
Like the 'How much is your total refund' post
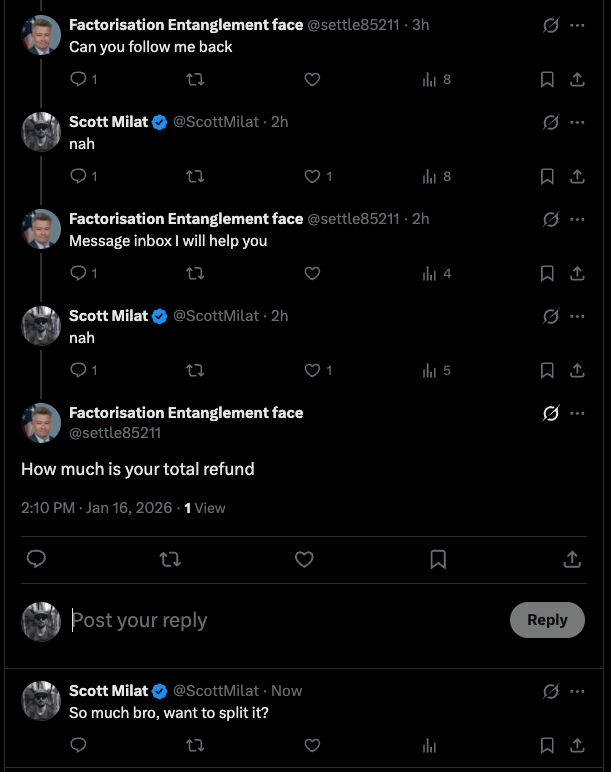[304, 560]
